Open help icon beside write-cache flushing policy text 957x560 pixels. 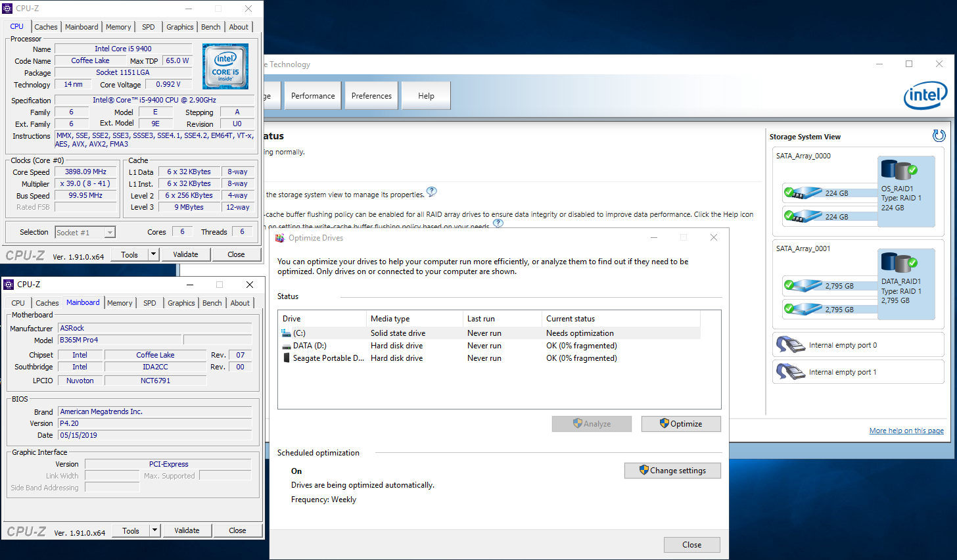[x=498, y=223]
